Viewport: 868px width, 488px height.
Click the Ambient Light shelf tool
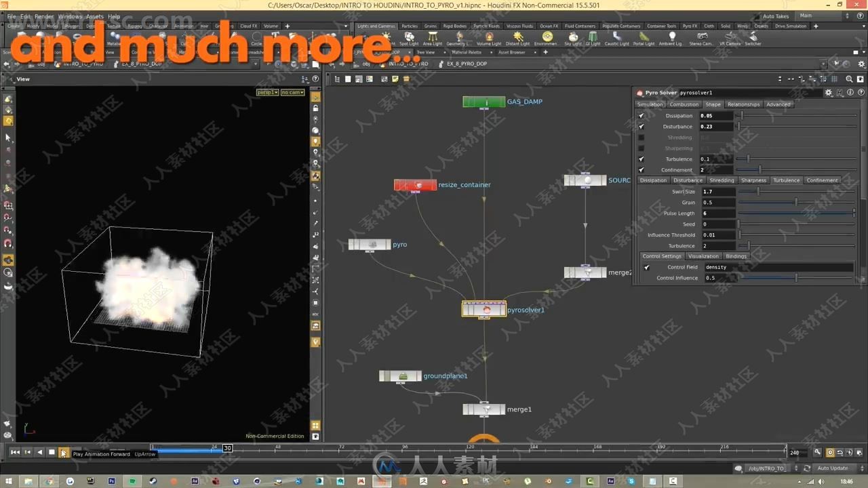point(671,39)
